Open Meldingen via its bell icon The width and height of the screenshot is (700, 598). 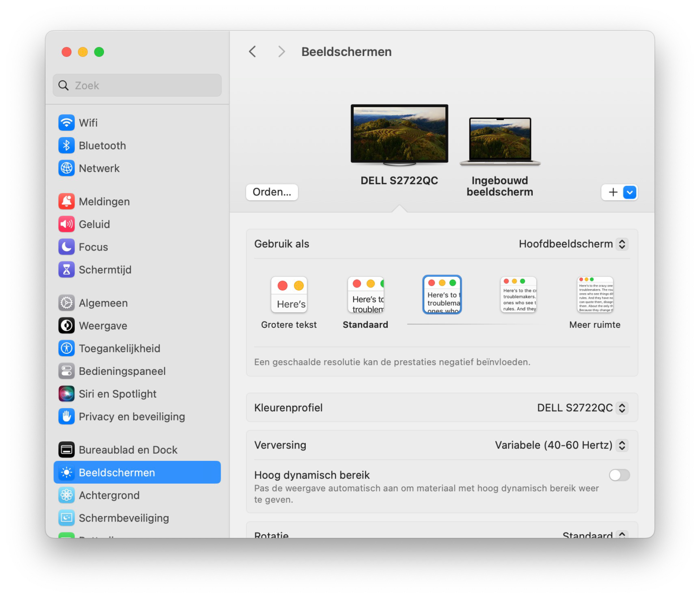(x=67, y=201)
